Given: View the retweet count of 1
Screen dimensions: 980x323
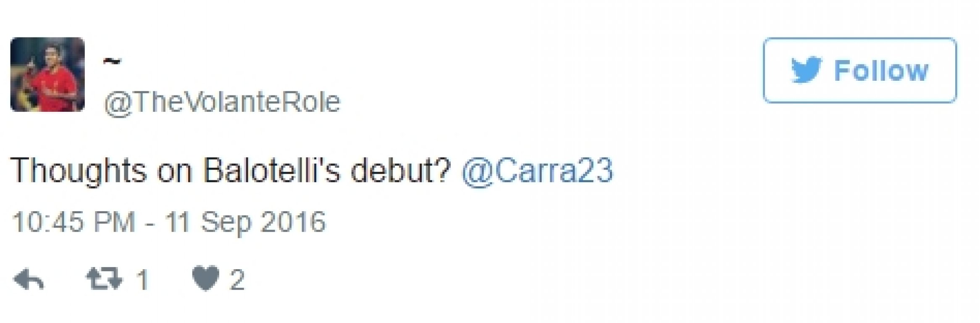Looking at the screenshot, I should point(143,280).
